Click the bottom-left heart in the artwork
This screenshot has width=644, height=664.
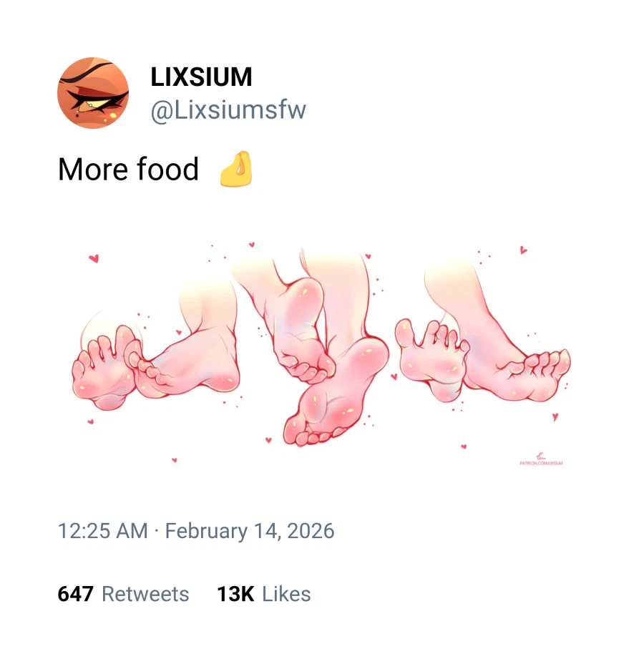click(174, 461)
